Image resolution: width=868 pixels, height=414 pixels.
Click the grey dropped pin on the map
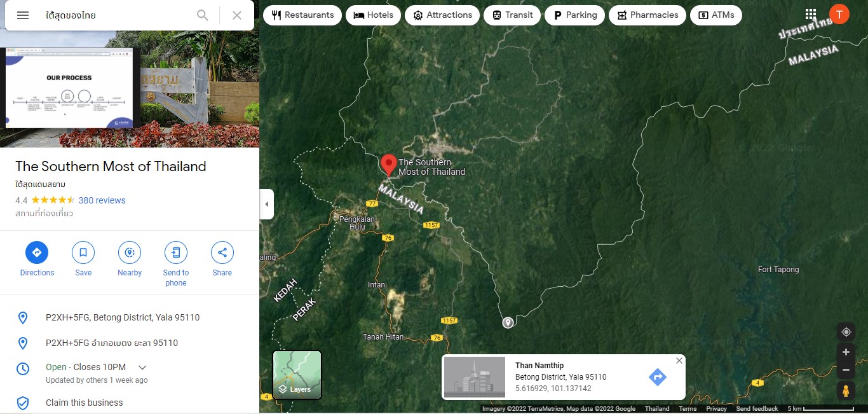pyautogui.click(x=508, y=322)
